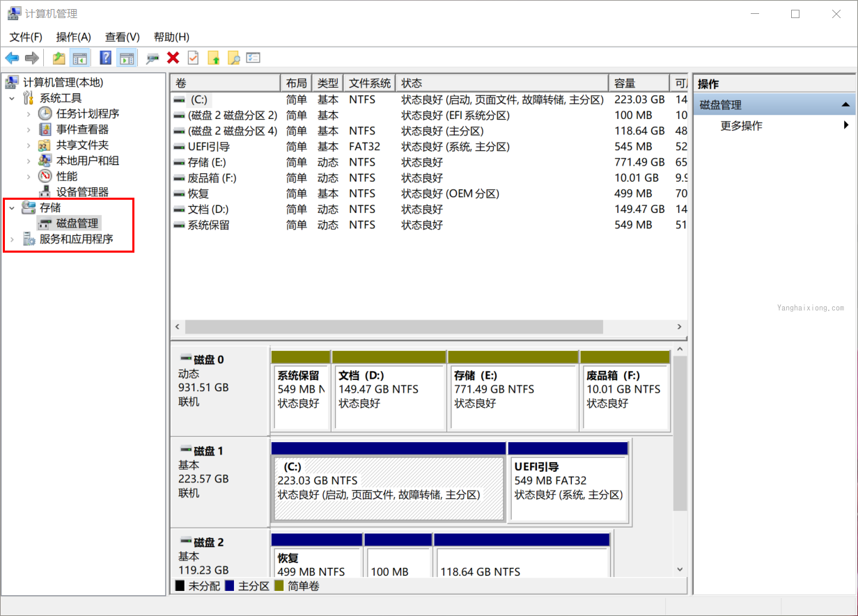Select Shared Folders (共享文件夹) tree node
Viewport: 858px width, 616px height.
point(82,145)
